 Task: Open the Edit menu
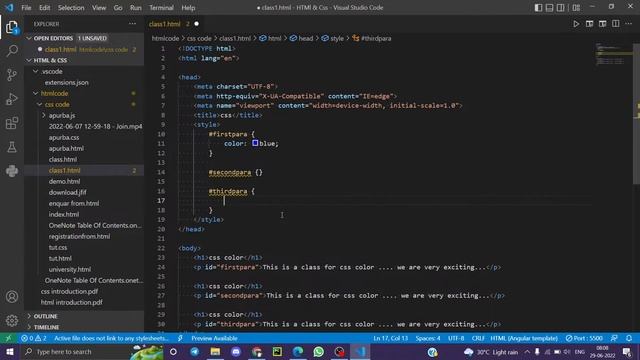[44, 7]
